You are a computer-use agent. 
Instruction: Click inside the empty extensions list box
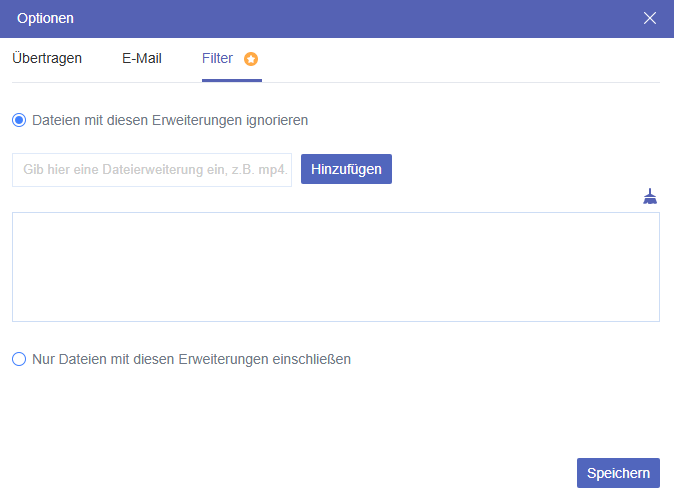coord(336,267)
